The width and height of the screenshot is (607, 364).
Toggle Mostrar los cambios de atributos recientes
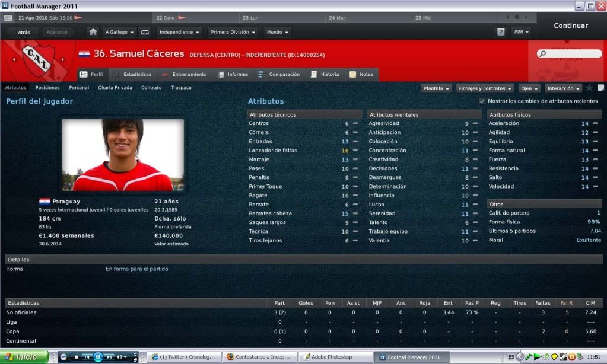[x=482, y=101]
